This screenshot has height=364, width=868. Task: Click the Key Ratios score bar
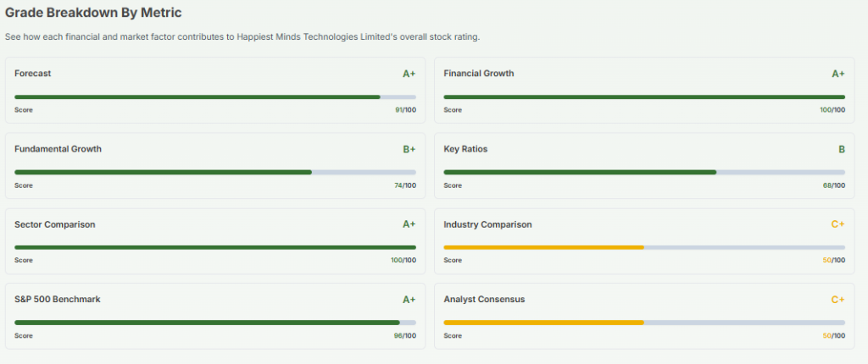click(x=644, y=173)
